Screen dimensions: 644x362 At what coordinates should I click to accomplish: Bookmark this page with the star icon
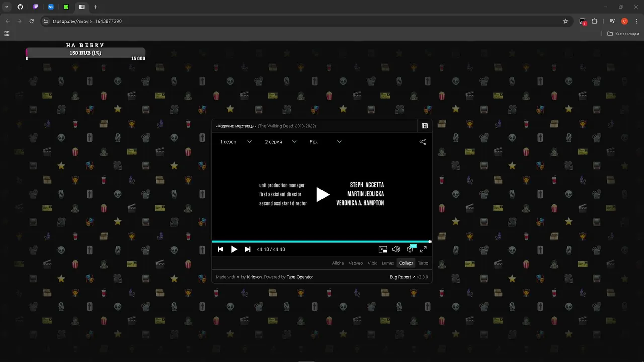[566, 21]
